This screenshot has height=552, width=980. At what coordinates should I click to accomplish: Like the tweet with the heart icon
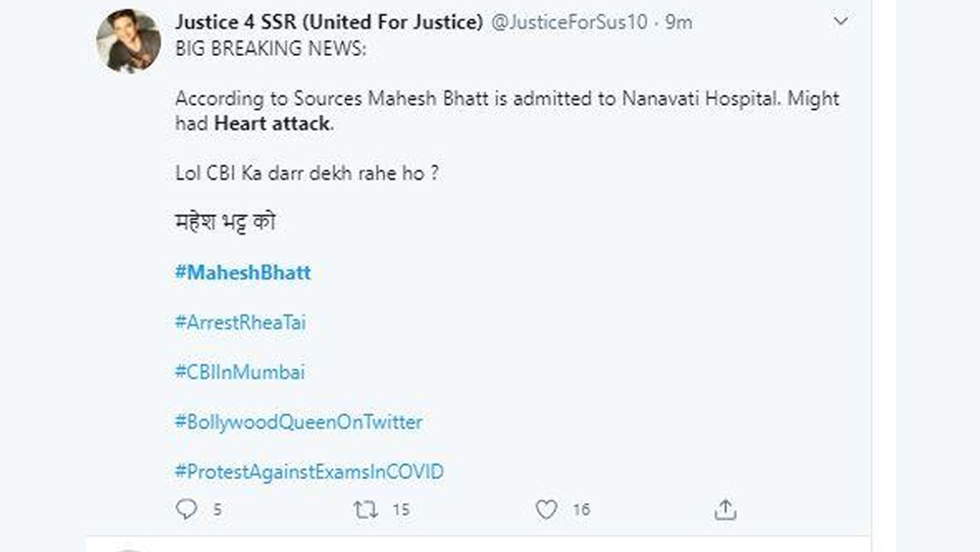[547, 510]
